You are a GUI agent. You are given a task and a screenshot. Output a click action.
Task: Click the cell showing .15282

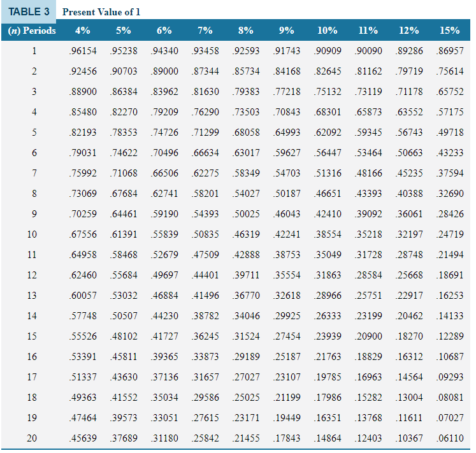coord(368,398)
